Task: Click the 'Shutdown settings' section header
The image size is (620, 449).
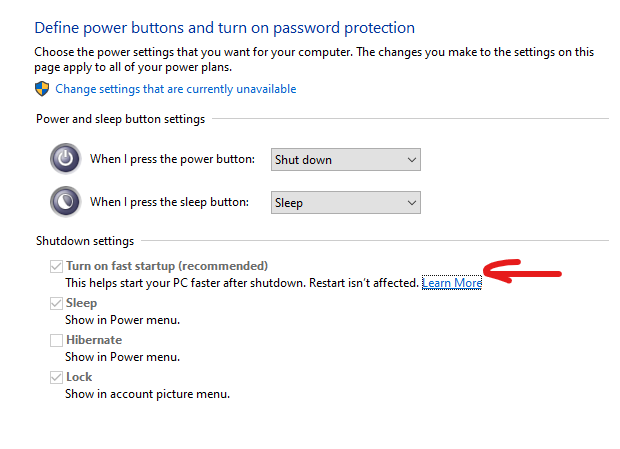Action: coord(85,241)
